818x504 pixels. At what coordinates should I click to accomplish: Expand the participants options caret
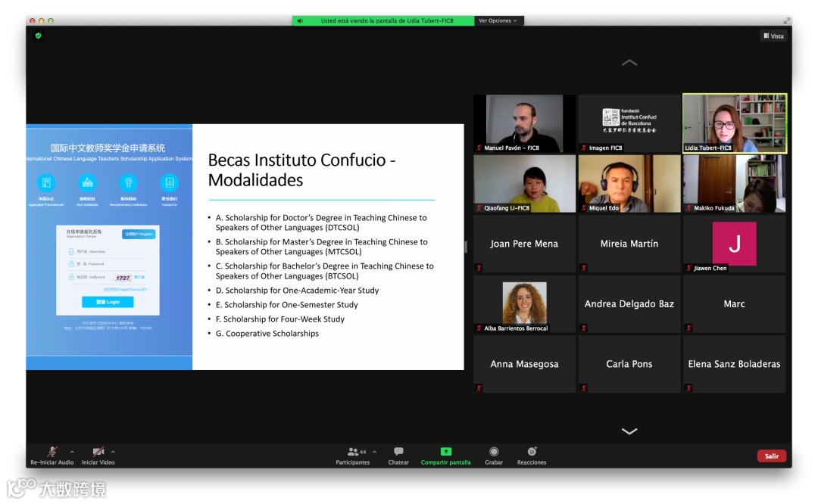375,452
